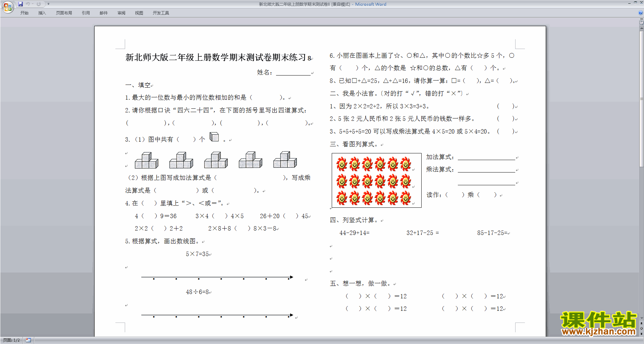The image size is (644, 344).
Task: Open Microsoft Word help
Action: [x=641, y=13]
